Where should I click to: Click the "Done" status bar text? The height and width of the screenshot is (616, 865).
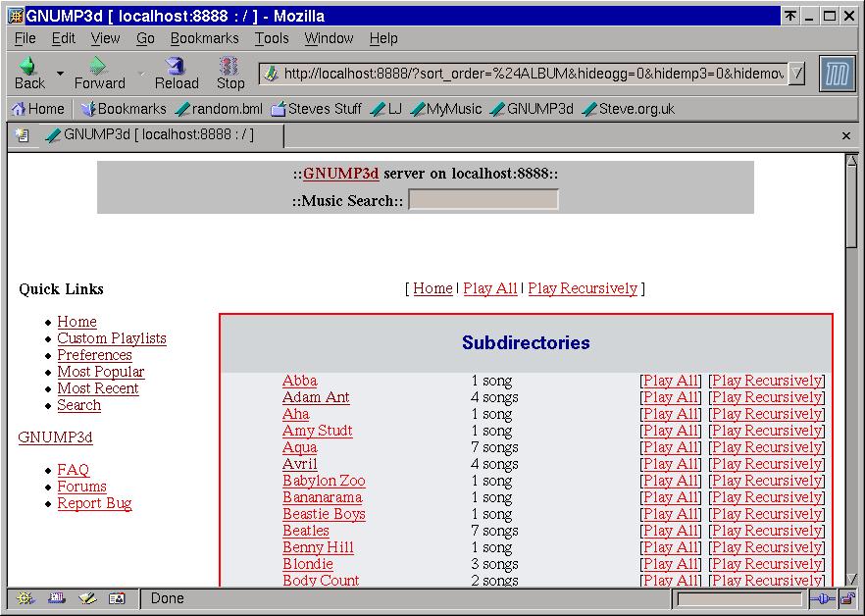coord(167,598)
